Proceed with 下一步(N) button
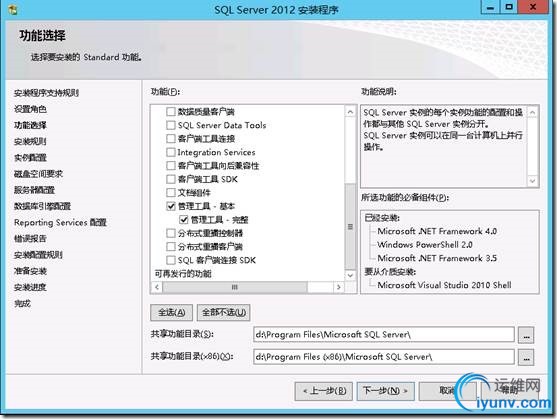557x419 pixels. pyautogui.click(x=385, y=391)
